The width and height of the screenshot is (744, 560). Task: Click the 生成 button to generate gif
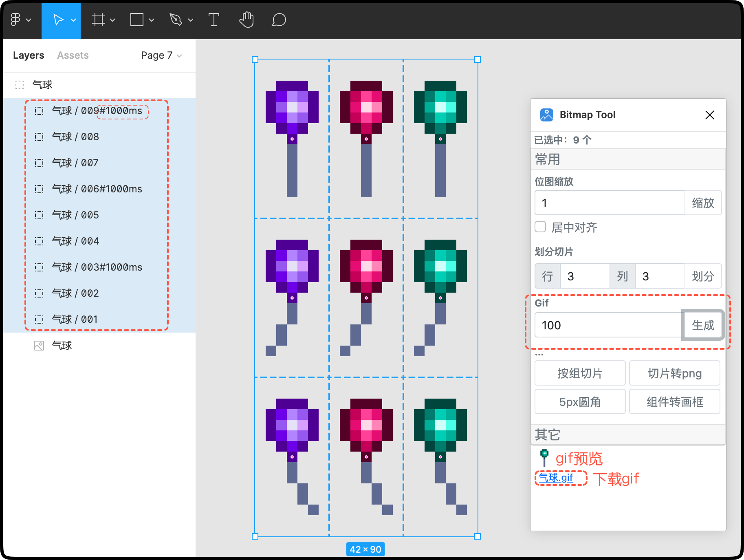pos(703,325)
